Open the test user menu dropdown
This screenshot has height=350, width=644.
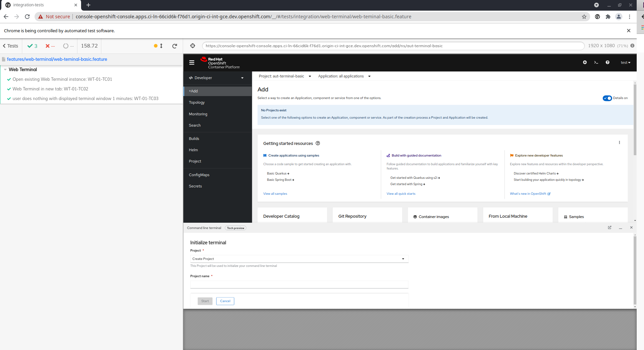pyautogui.click(x=625, y=62)
